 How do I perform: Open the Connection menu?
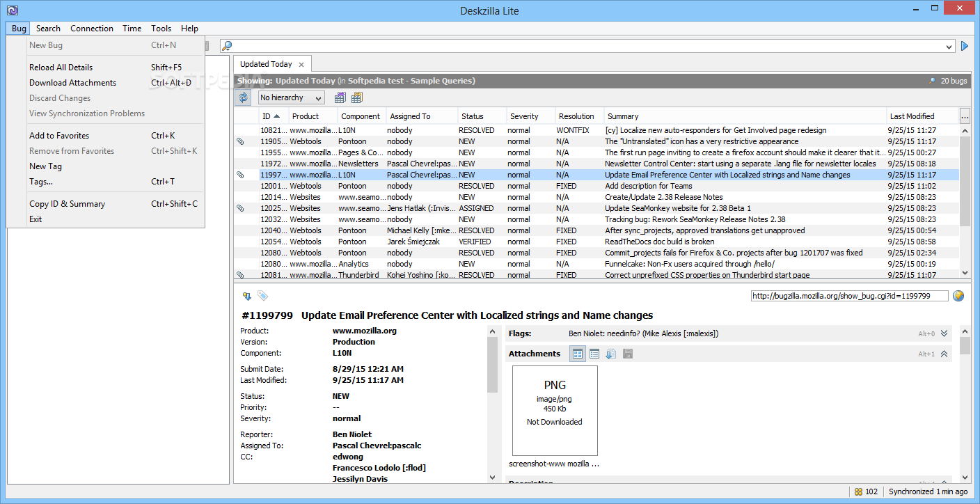click(92, 29)
